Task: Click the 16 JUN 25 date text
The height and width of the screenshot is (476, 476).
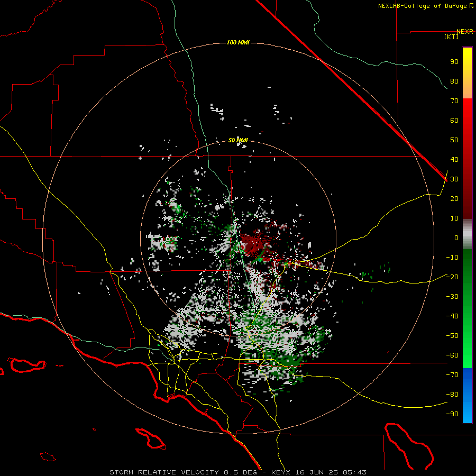Action: pyautogui.click(x=317, y=472)
